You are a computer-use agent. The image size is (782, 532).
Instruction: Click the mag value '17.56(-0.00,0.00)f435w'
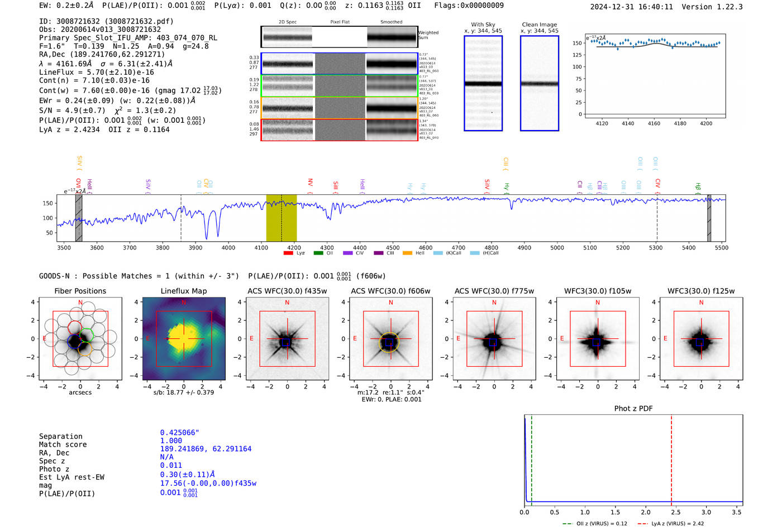tap(208, 483)
